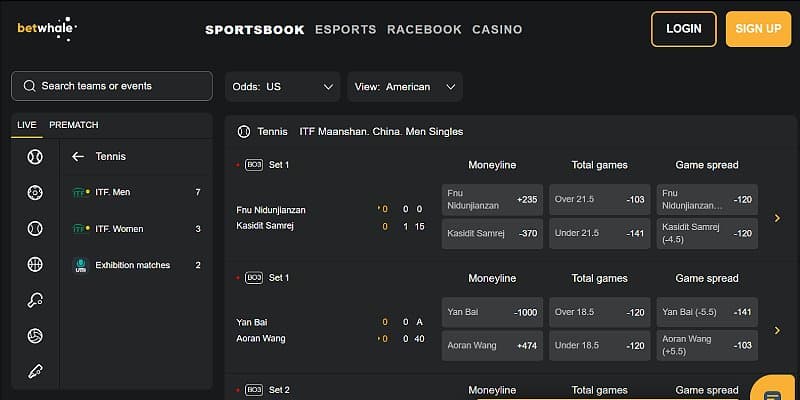Screen dimensions: 800x400
Task: Select the table tennis paddle icon
Action: (x=35, y=300)
